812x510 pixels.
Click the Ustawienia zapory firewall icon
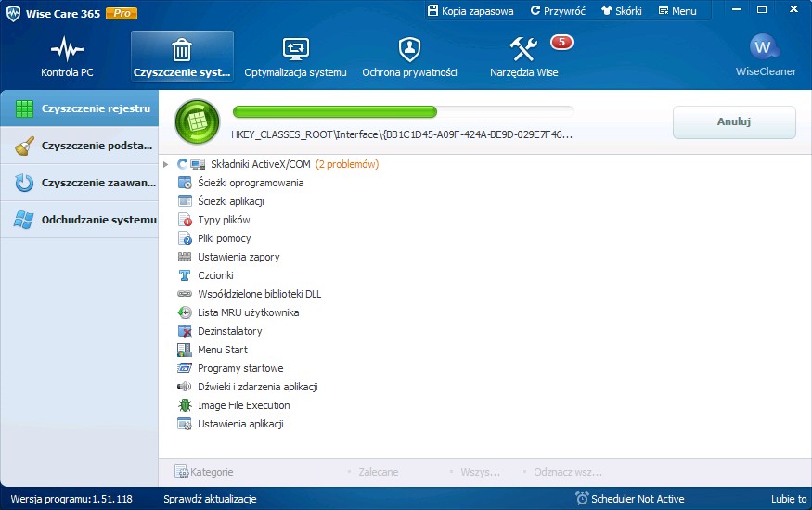click(x=185, y=257)
